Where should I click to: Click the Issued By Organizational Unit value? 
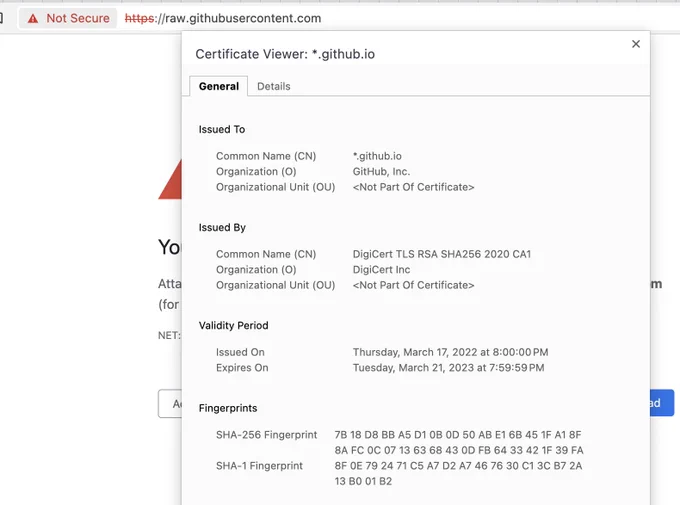(x=413, y=285)
